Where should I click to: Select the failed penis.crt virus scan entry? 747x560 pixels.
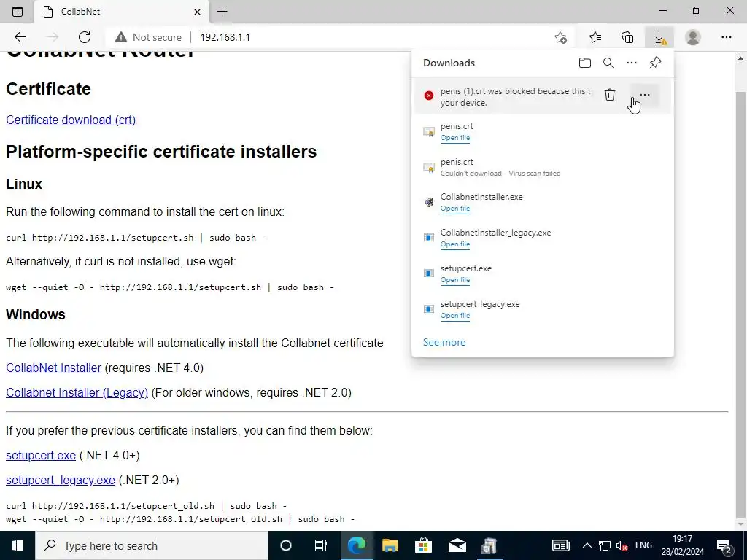pos(543,167)
